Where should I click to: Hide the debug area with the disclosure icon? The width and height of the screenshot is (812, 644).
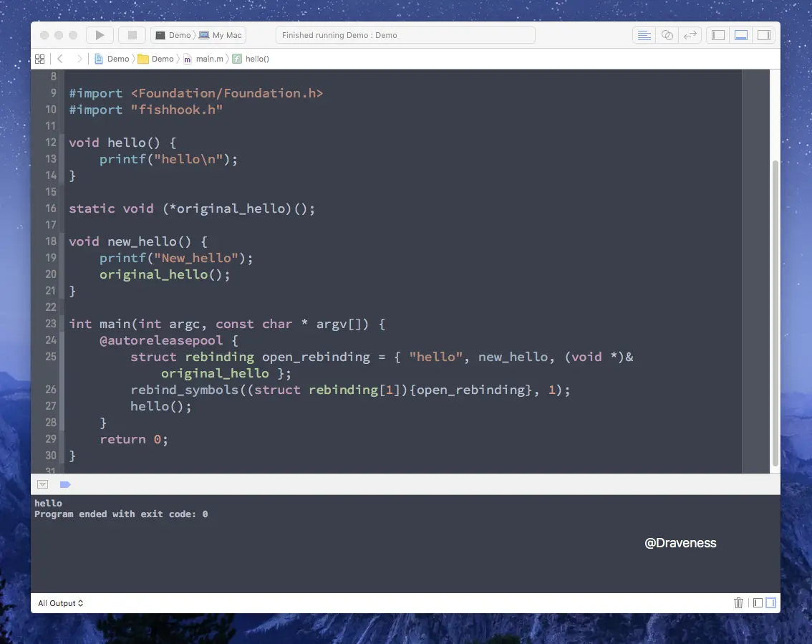click(43, 484)
